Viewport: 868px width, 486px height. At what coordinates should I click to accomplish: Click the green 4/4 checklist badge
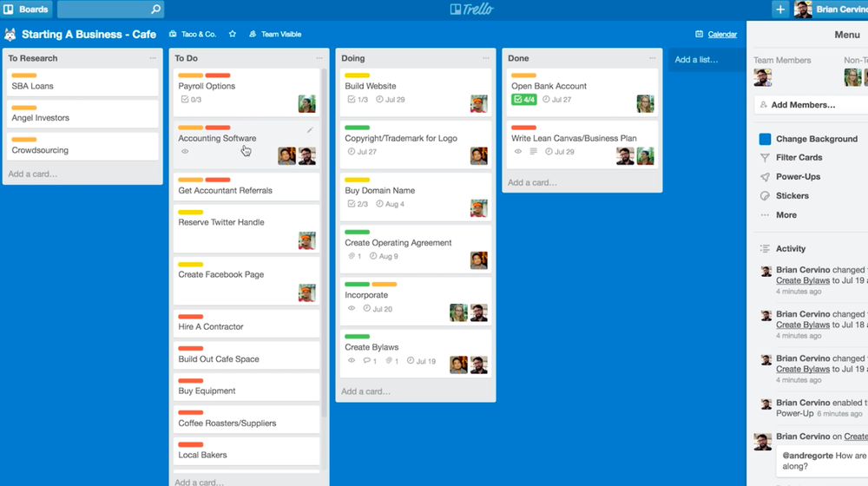pos(523,100)
